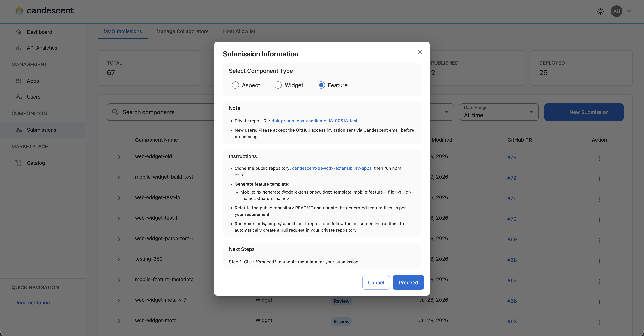
Task: Switch to Host Allowlist tab
Action: pos(239,31)
